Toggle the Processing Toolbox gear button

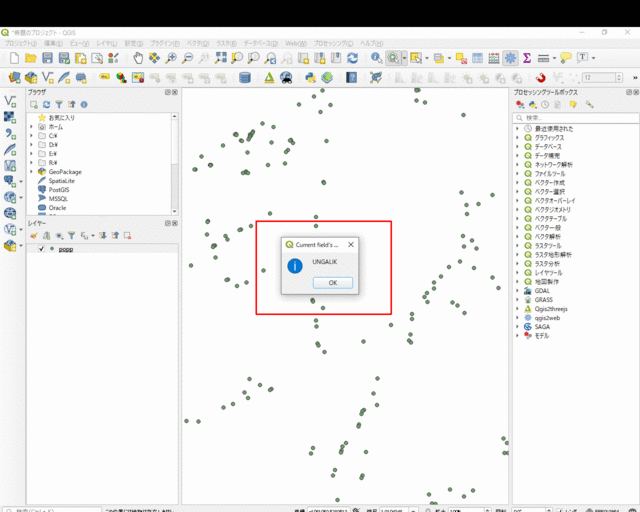pyautogui.click(x=510, y=58)
